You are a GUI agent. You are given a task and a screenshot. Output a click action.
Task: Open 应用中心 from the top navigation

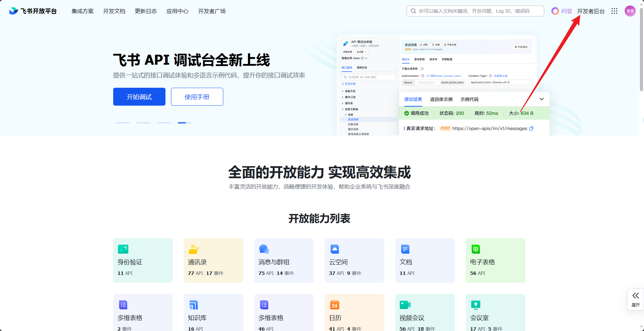click(178, 11)
